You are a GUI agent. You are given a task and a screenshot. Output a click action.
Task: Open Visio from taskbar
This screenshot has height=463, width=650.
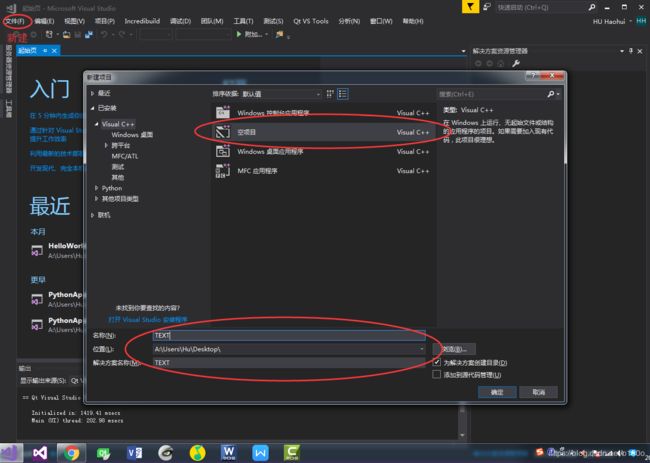pos(134,453)
